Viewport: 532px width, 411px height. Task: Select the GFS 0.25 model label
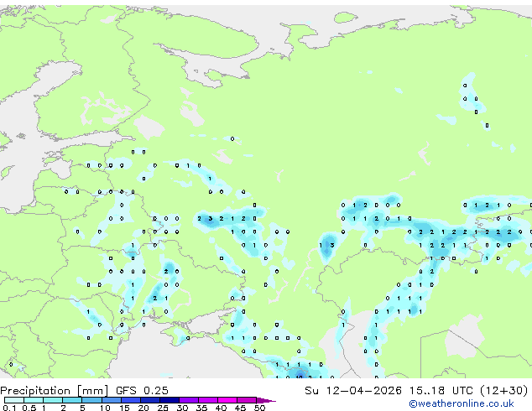[x=142, y=391]
